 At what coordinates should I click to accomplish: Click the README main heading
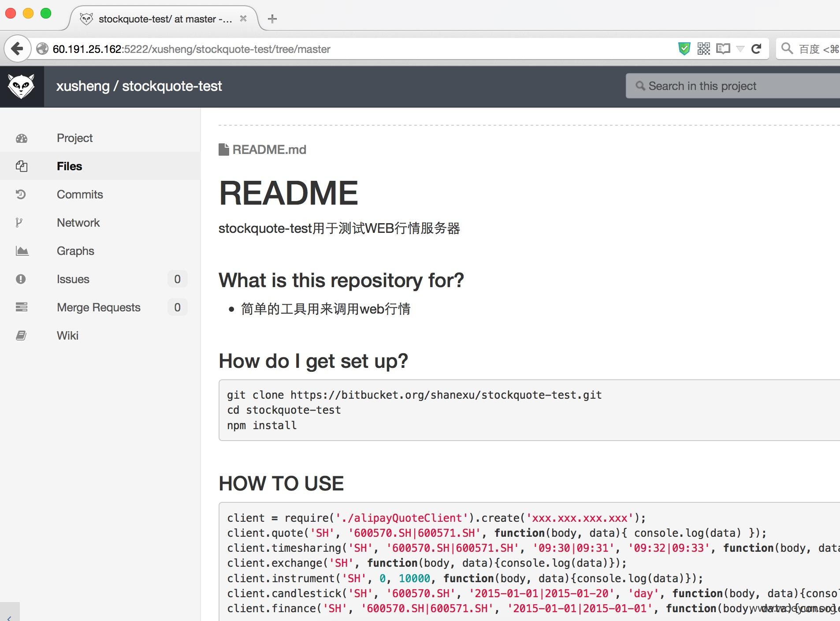coord(289,194)
